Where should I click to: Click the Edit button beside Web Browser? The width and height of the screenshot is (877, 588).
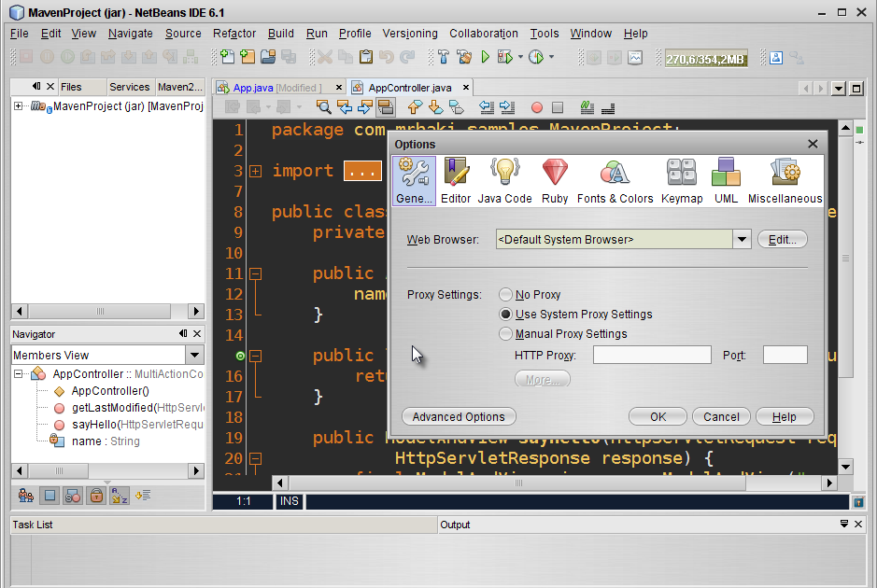[782, 239]
